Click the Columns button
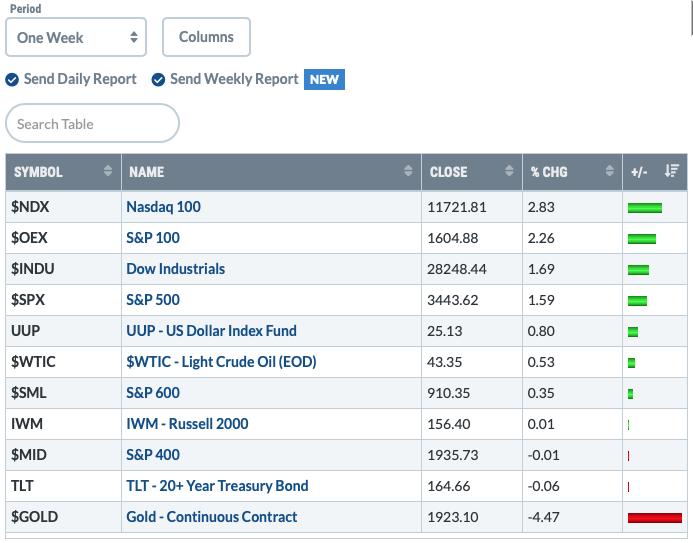This screenshot has width=693, height=543. coord(206,37)
